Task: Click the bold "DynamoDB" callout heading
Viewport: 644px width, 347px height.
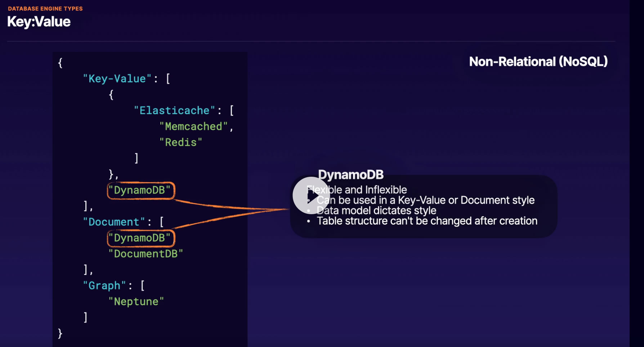Action: pyautogui.click(x=351, y=175)
